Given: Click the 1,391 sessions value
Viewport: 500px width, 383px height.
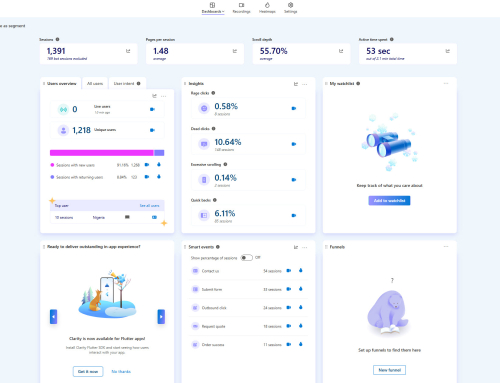Looking at the screenshot, I should coord(56,51).
